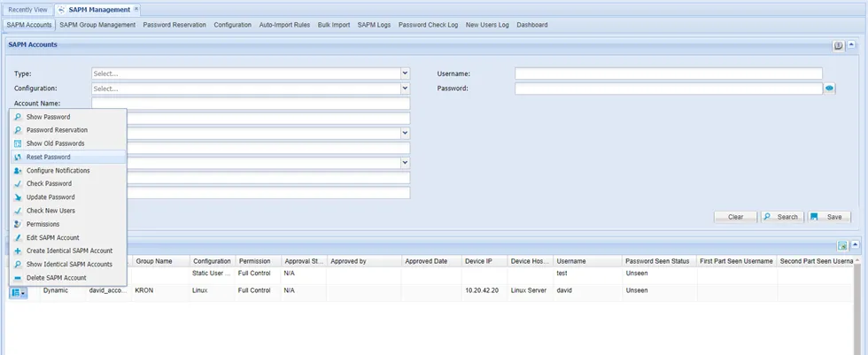Click the plus icon for Create Identical SAPM Account
The image size is (868, 355).
pos(18,251)
